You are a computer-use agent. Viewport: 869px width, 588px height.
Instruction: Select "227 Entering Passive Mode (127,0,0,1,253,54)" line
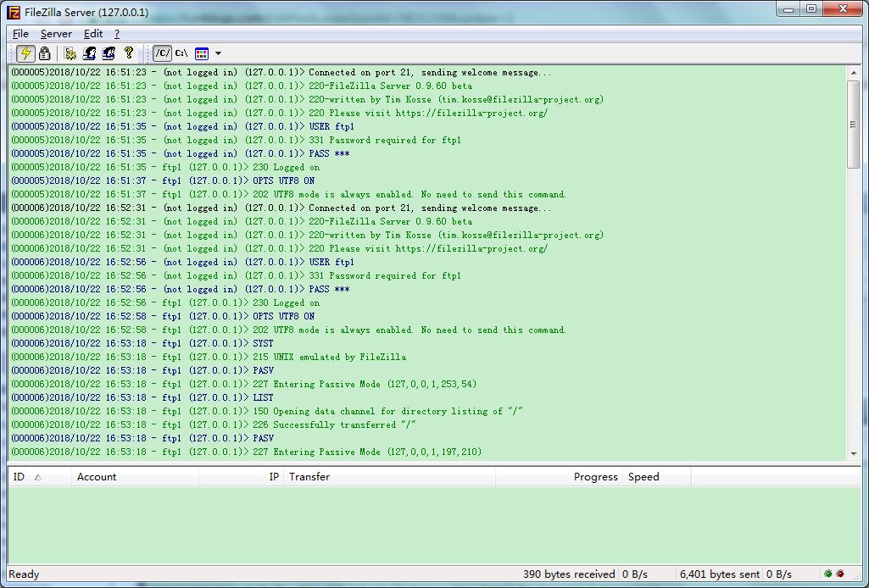[x=244, y=385]
